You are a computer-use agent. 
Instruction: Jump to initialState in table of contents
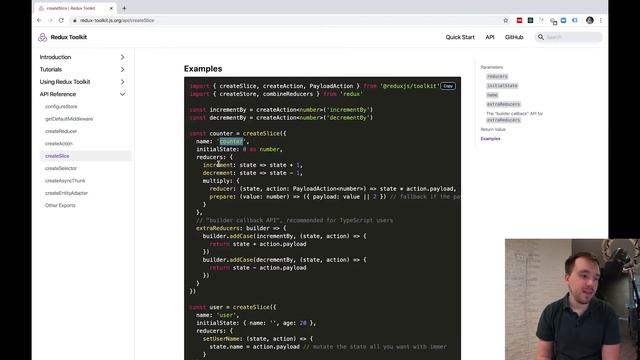(x=502, y=86)
